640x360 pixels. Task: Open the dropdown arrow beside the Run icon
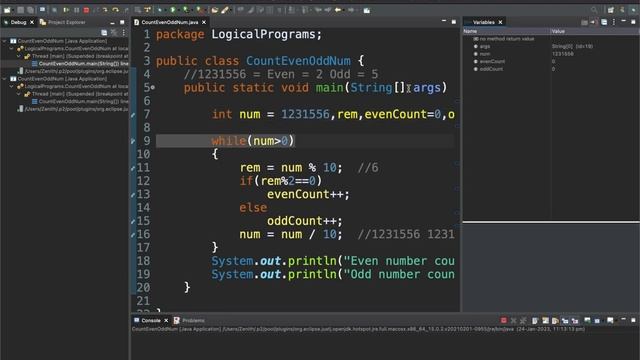(x=178, y=10)
